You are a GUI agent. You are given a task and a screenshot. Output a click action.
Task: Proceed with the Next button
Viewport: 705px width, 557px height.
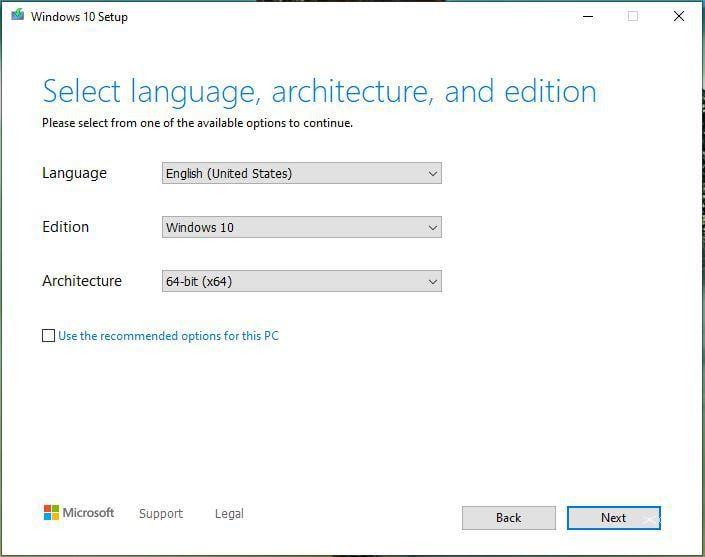coord(613,517)
